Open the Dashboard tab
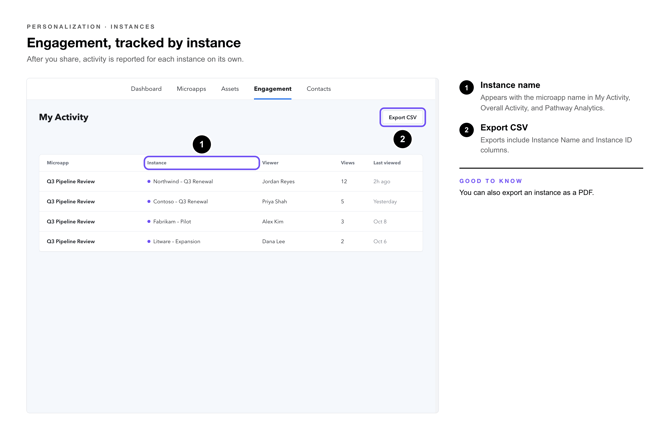The width and height of the screenshot is (670, 430). tap(146, 89)
